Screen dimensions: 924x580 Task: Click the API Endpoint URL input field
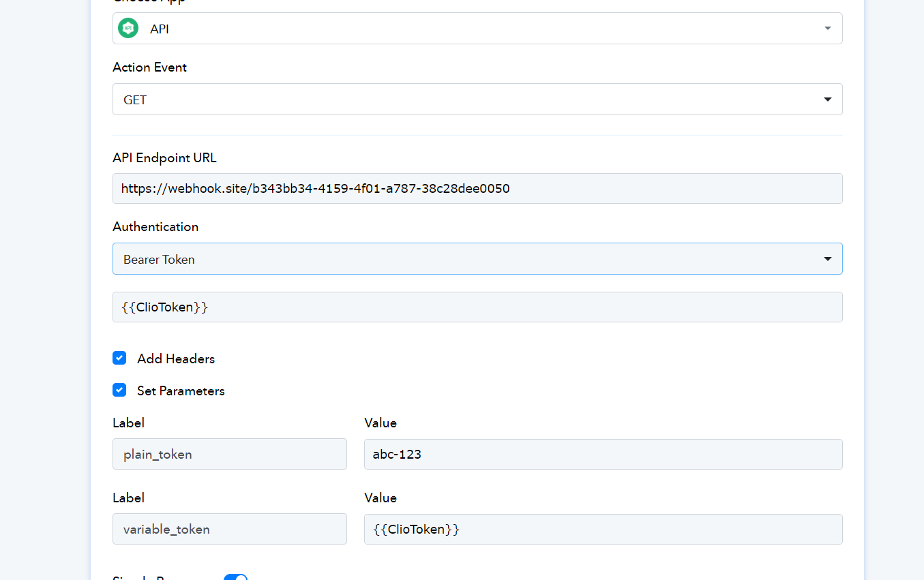[477, 189]
